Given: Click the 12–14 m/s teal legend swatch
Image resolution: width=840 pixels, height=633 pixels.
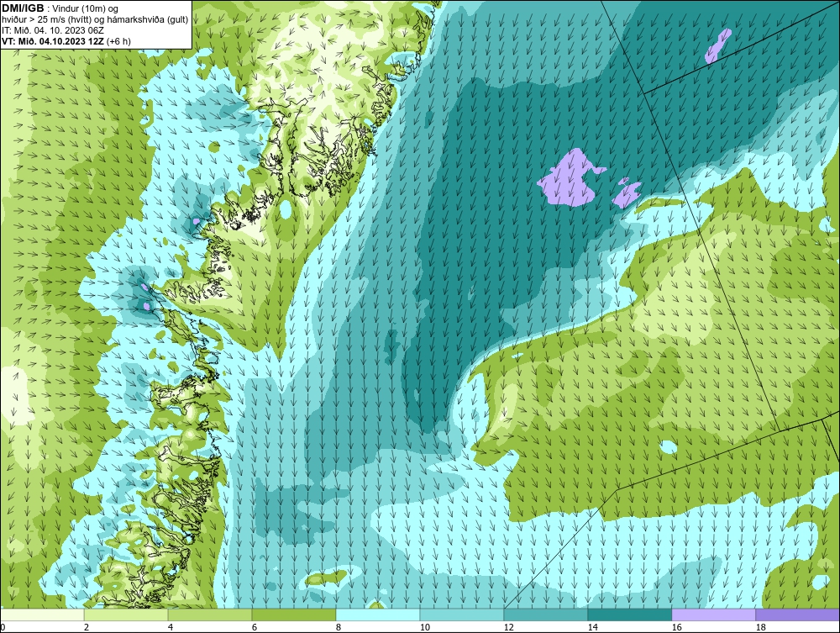Looking at the screenshot, I should [545, 615].
